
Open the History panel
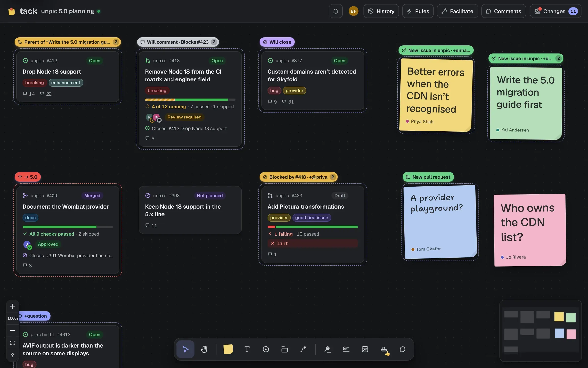tap(381, 11)
